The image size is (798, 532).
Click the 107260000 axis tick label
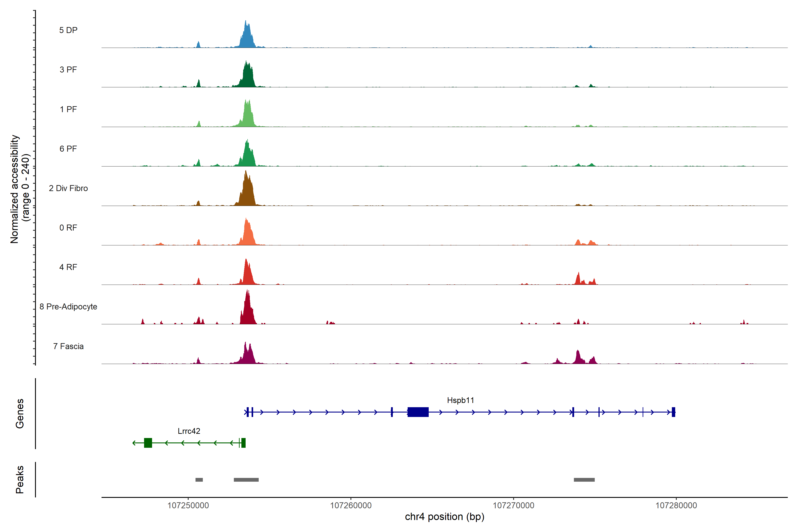[351, 506]
